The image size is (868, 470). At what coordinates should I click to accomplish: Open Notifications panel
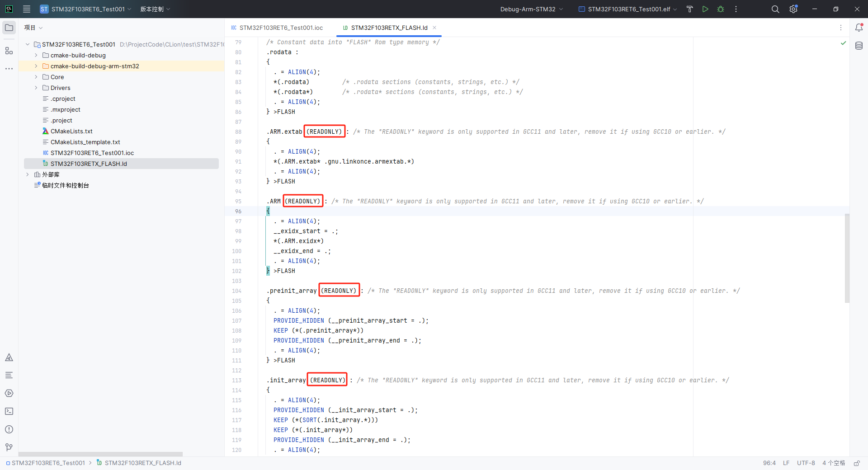tap(859, 28)
